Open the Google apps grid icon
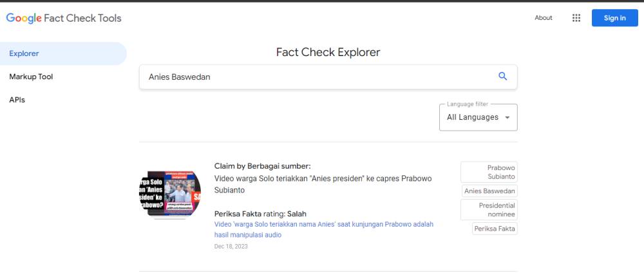Screen dimensions: 644x273 (x=576, y=17)
